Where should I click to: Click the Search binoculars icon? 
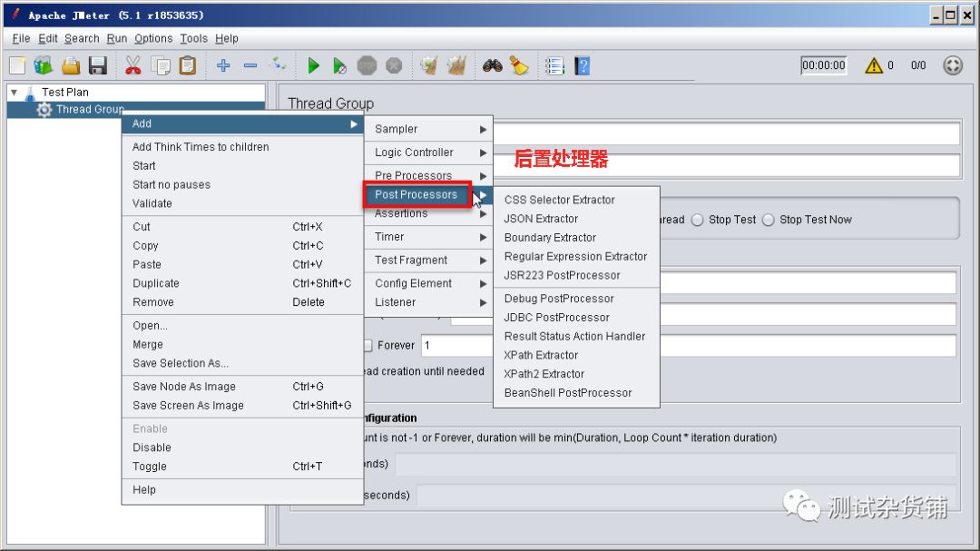click(493, 65)
